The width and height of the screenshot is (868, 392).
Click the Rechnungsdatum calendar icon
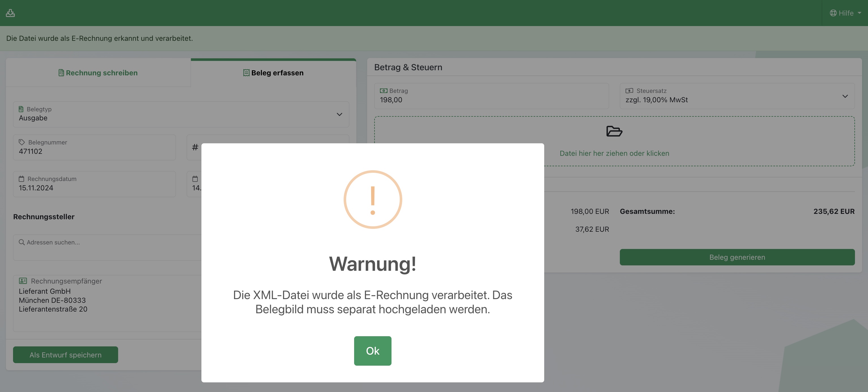tap(22, 179)
